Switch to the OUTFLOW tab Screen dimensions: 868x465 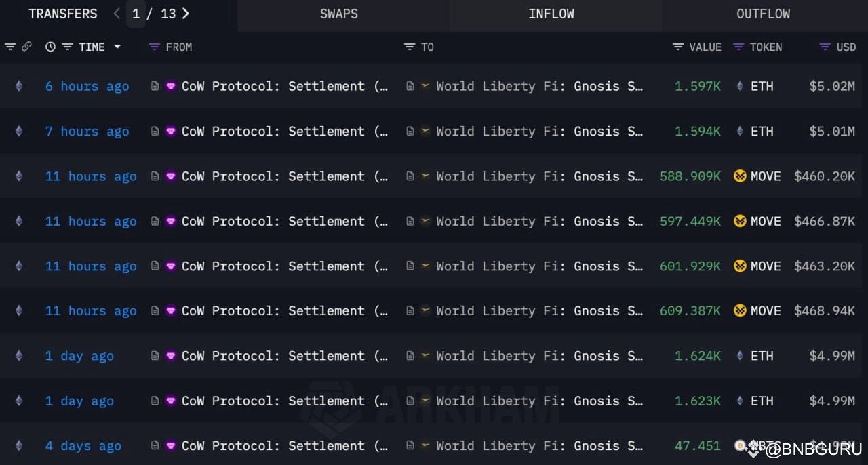(x=764, y=14)
